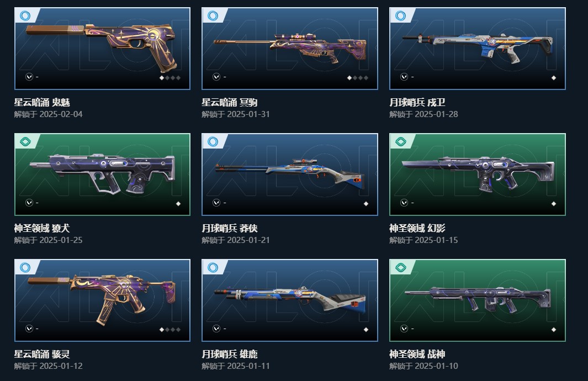
Task: Click the Valorant points icon on 月球哨兵 戍卫 card
Action: pyautogui.click(x=404, y=77)
